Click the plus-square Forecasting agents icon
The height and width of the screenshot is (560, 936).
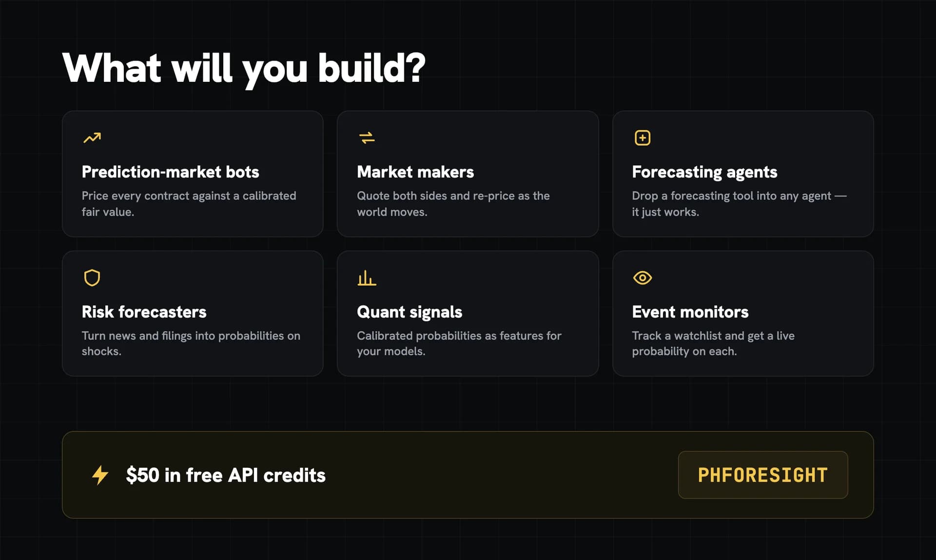[x=642, y=138]
